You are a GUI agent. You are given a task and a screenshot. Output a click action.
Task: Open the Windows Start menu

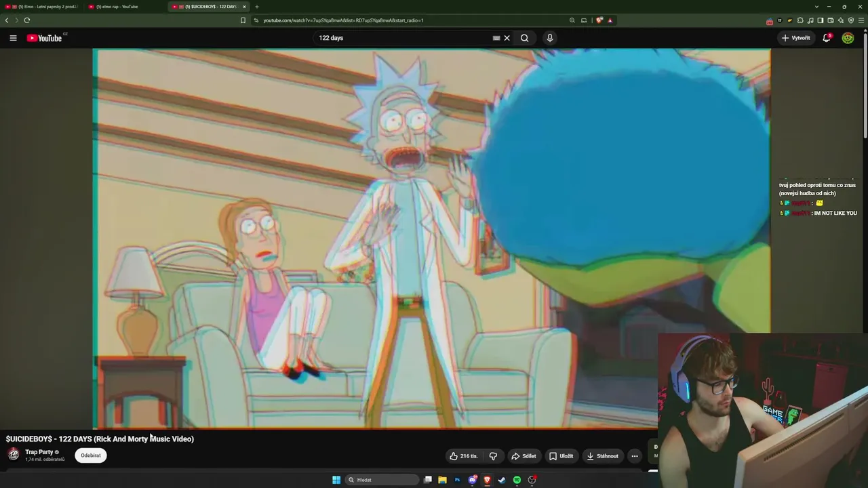[x=336, y=480]
